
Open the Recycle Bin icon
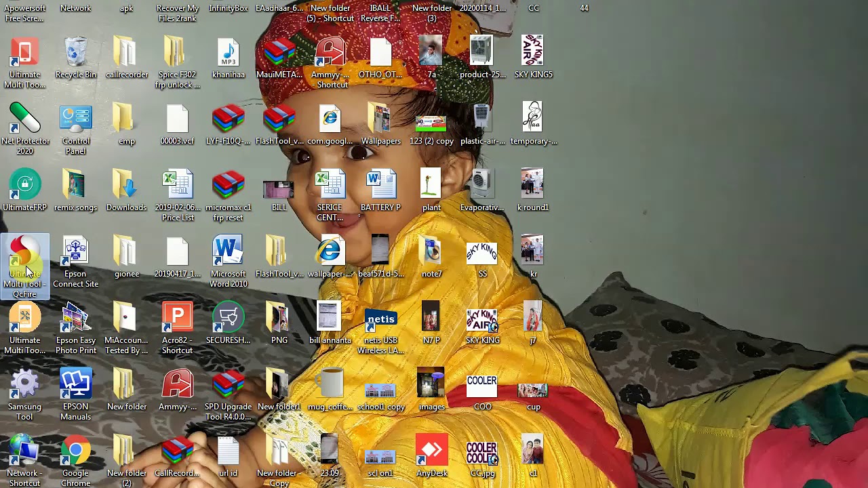[76, 53]
